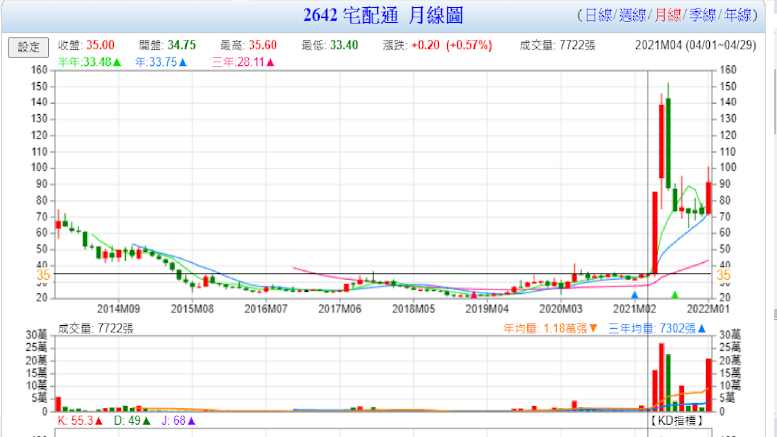Click the 2019M04 x-axis label
Viewport: 777px width, 437px height.
point(487,309)
